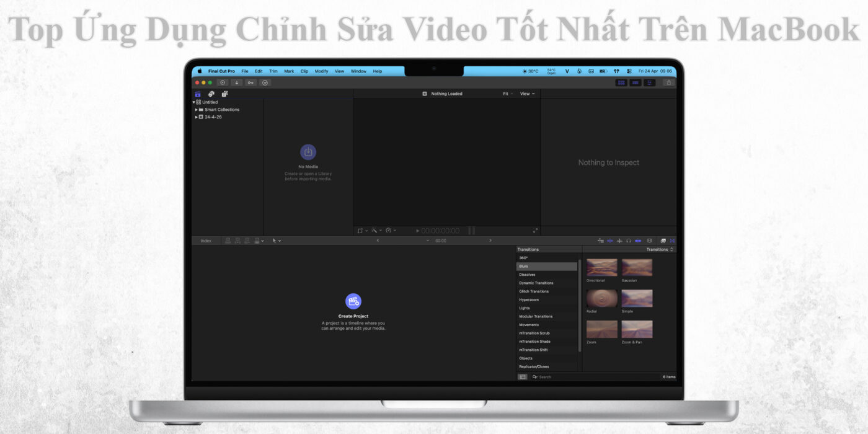Click the Transitions category list scrollbar
This screenshot has width=868, height=434.
coord(580,306)
